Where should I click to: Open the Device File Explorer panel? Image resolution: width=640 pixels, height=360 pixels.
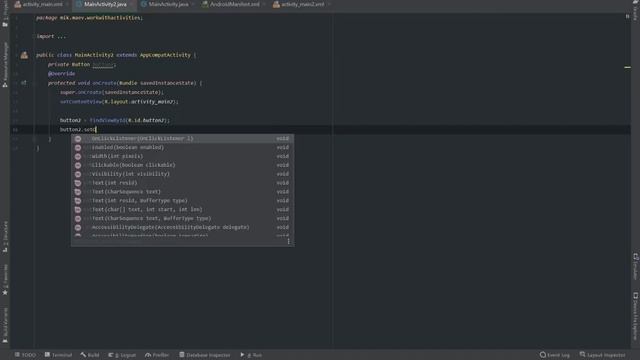636,316
